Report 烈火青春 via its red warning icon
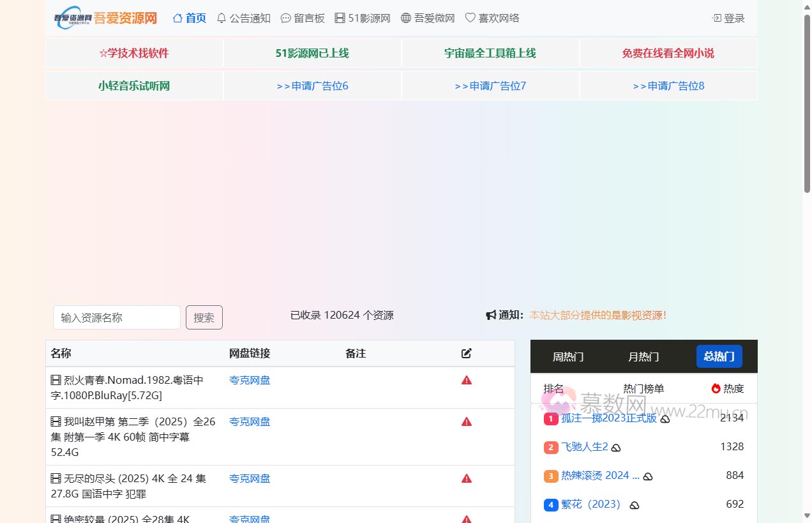Screen dimensions: 812x523 [x=466, y=379]
